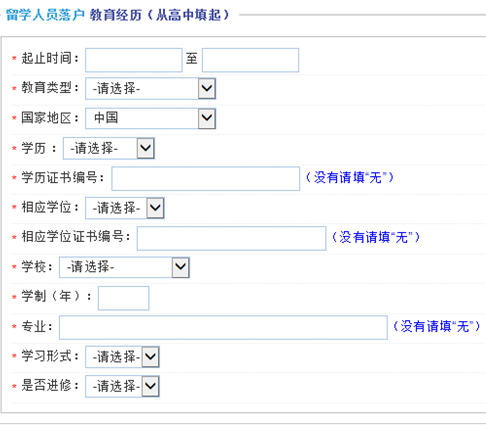Open the 是否进修 dropdown
The height and width of the screenshot is (426, 486).
[x=122, y=387]
